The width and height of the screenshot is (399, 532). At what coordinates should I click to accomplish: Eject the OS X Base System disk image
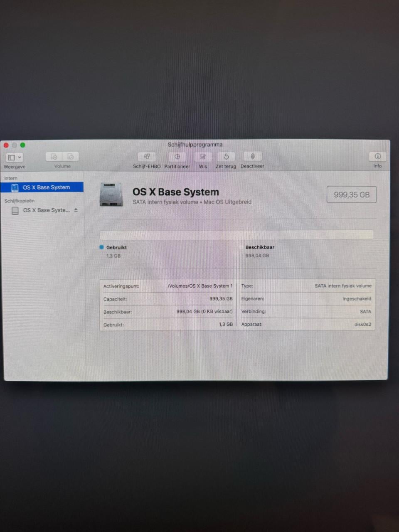click(x=76, y=210)
